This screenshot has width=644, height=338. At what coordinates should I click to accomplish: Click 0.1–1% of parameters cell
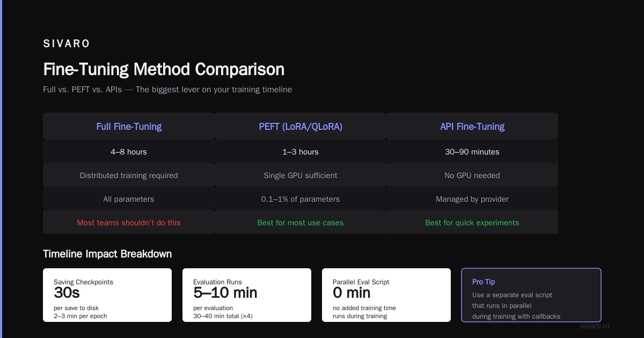[301, 199]
